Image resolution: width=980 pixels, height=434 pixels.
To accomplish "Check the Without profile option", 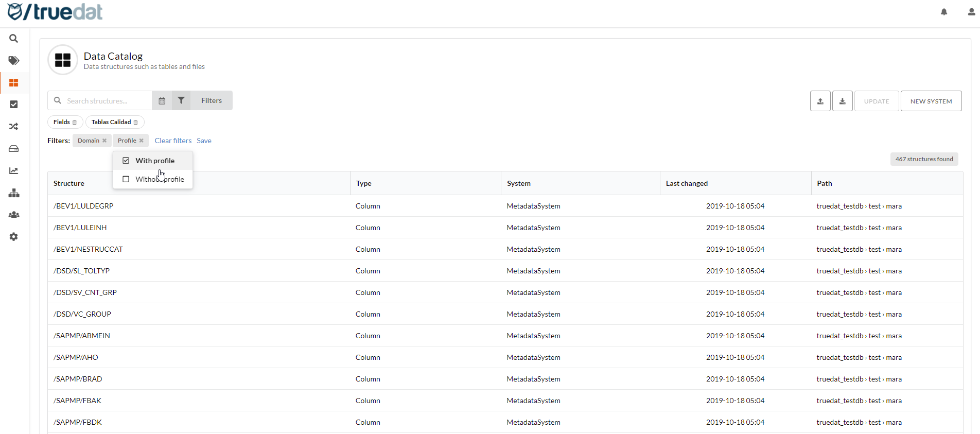I will (126, 179).
